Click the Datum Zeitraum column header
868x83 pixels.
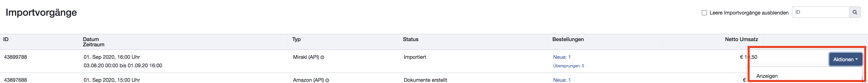(x=93, y=42)
